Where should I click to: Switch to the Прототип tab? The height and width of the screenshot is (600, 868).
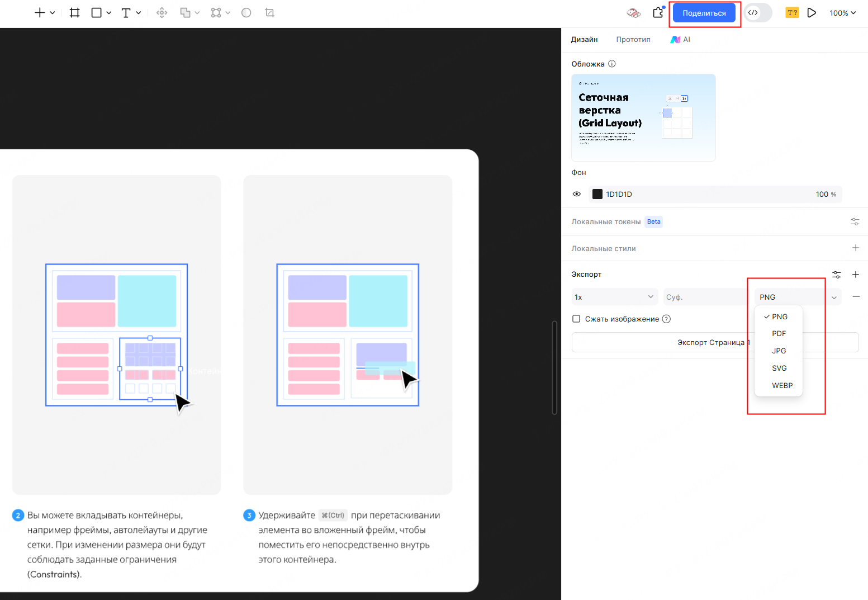[633, 40]
